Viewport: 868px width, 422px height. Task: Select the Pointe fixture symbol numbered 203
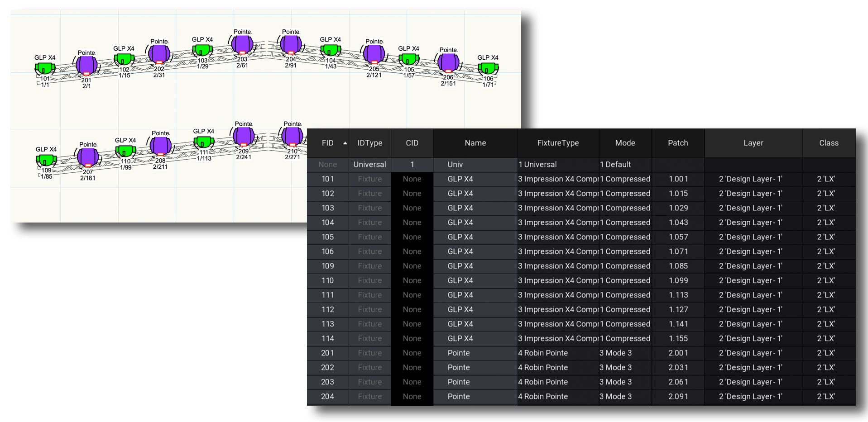coord(242,44)
